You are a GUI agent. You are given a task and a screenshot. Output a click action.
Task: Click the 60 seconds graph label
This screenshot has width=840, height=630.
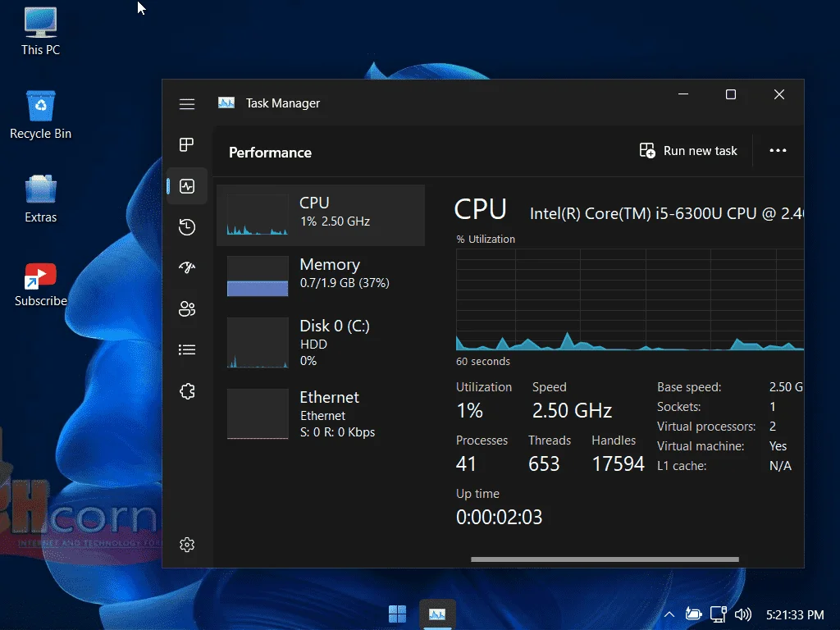coord(482,362)
